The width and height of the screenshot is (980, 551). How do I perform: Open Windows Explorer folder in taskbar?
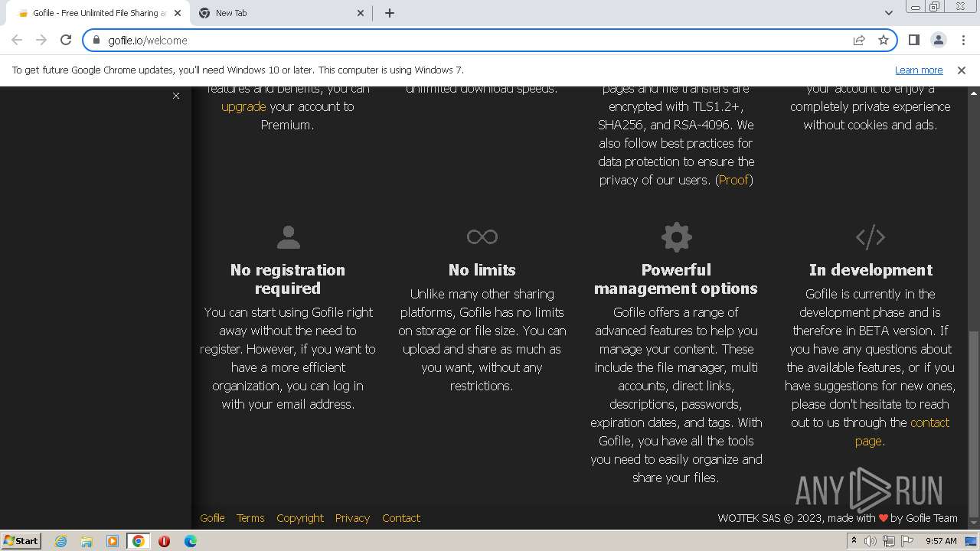pyautogui.click(x=87, y=541)
